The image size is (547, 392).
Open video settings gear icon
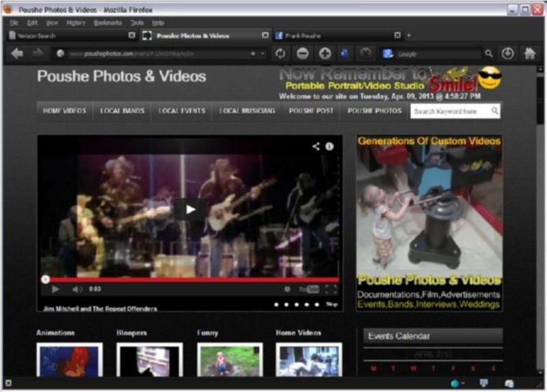tap(287, 289)
